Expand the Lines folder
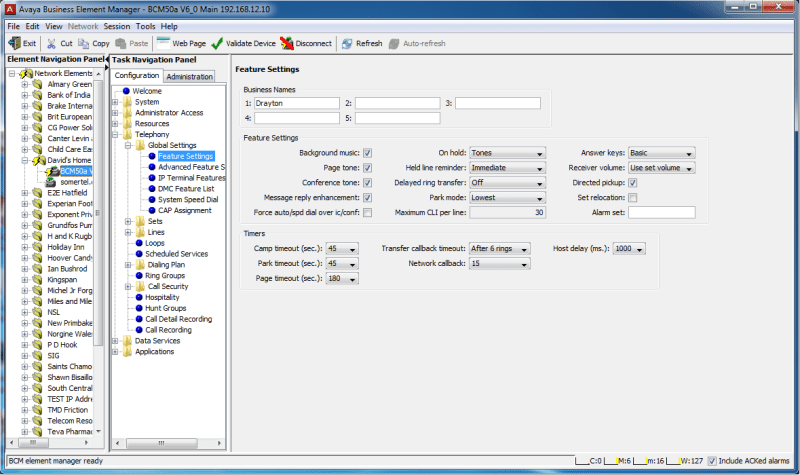 tap(128, 232)
